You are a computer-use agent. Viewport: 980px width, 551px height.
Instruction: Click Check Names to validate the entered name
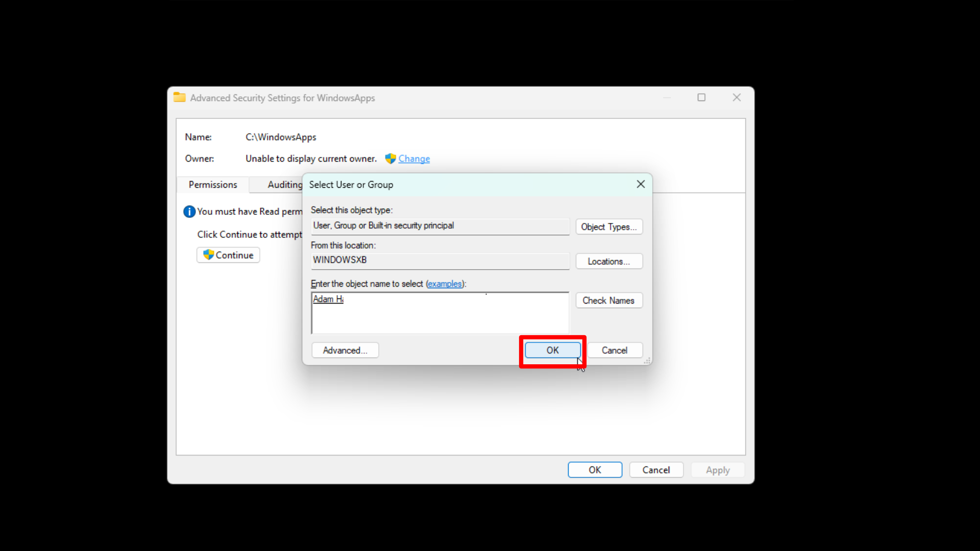tap(609, 300)
